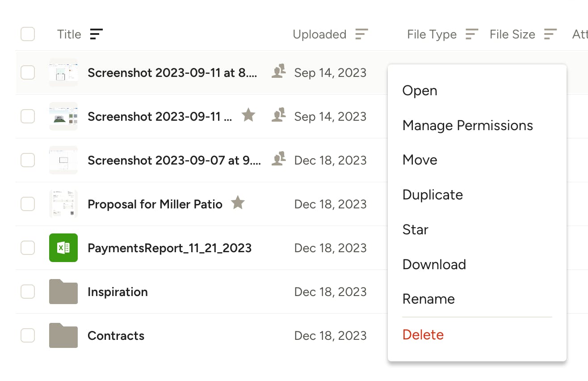Click the Excel icon for PaymentsReport_11_21_2023
This screenshot has width=588, height=381.
[x=63, y=248]
